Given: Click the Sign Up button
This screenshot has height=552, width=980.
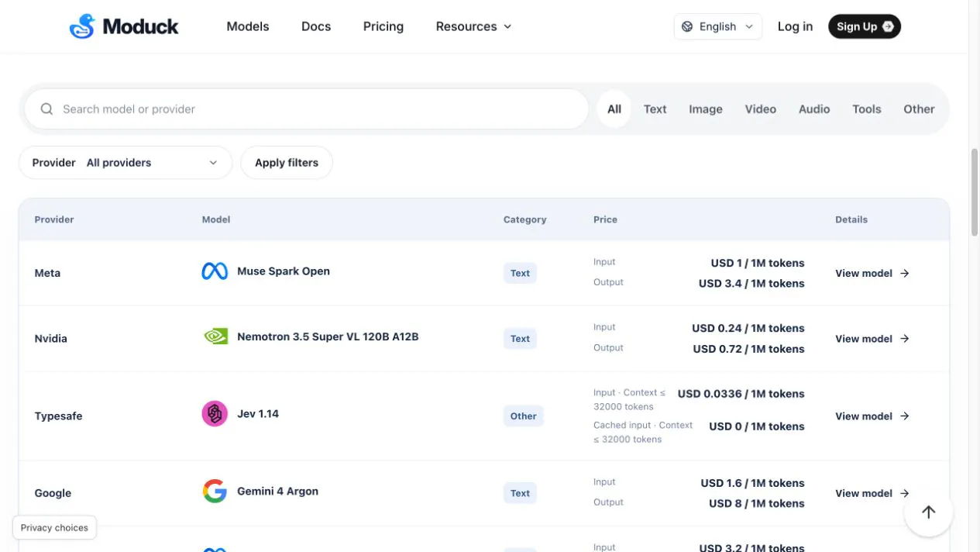Looking at the screenshot, I should point(865,26).
